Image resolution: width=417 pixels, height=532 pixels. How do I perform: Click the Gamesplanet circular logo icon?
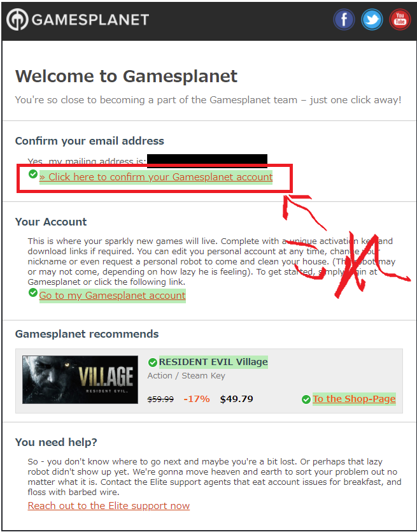point(17,20)
